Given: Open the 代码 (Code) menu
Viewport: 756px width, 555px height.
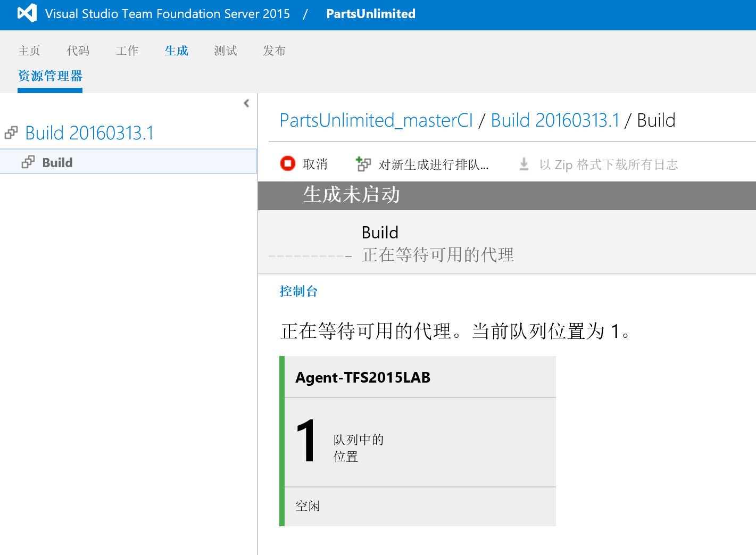Looking at the screenshot, I should click(x=78, y=51).
